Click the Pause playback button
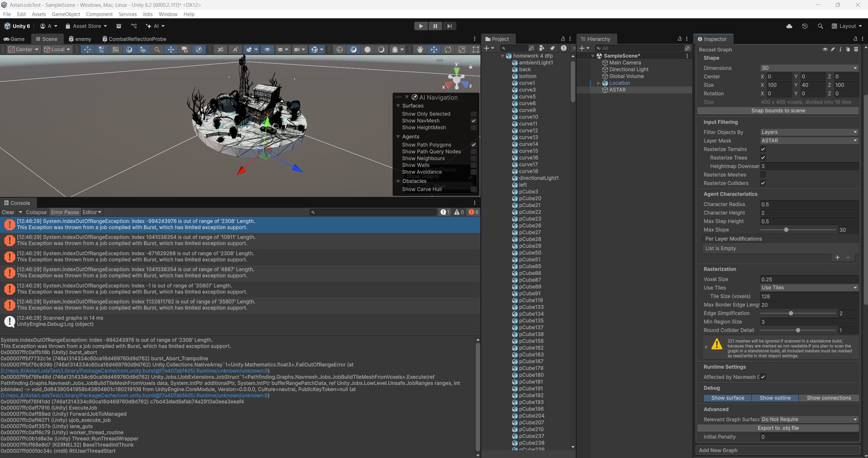The height and width of the screenshot is (458, 868). (x=435, y=26)
